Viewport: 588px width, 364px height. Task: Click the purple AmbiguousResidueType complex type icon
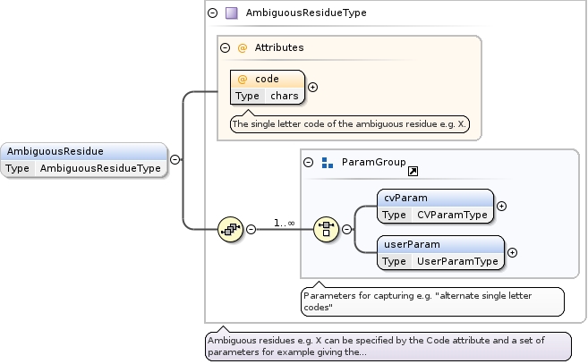232,13
